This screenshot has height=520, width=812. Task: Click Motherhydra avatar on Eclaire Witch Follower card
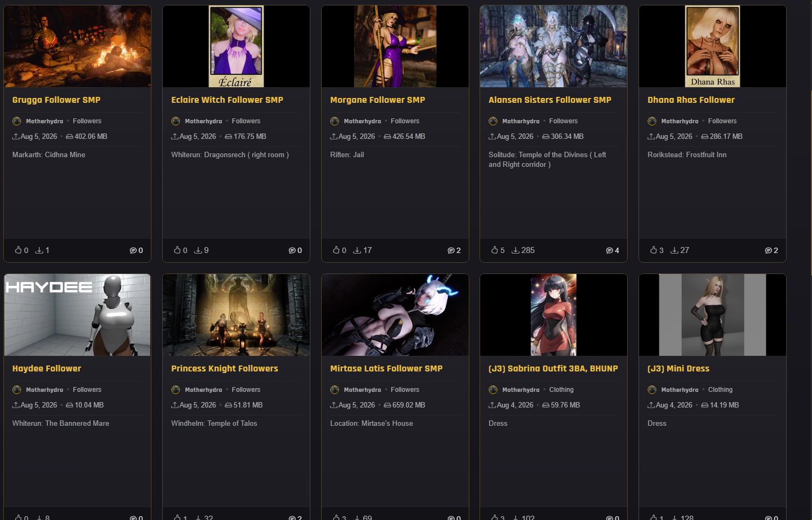coord(176,121)
